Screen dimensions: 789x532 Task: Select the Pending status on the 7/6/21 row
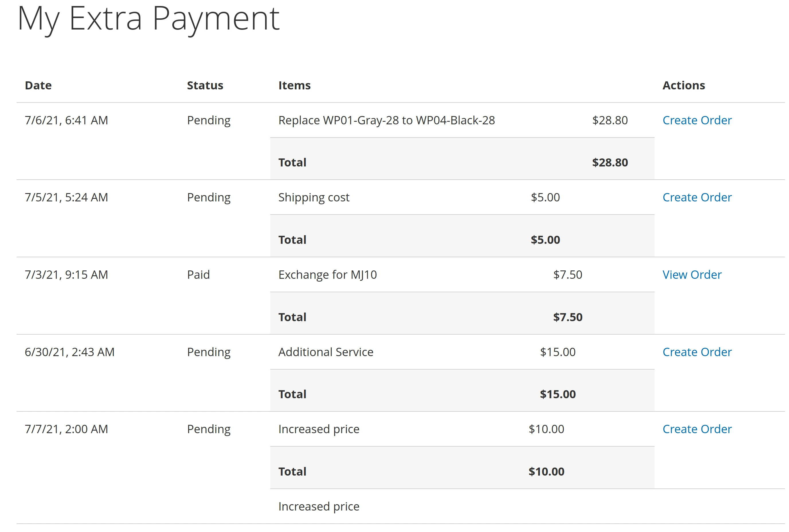[208, 120]
